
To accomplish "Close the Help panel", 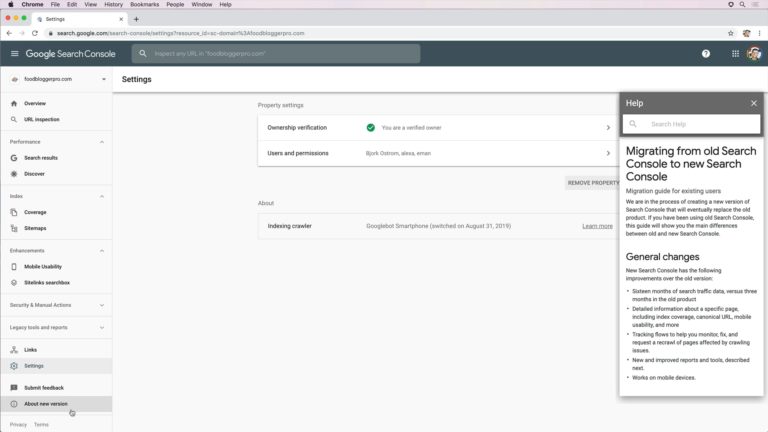I will [x=754, y=103].
